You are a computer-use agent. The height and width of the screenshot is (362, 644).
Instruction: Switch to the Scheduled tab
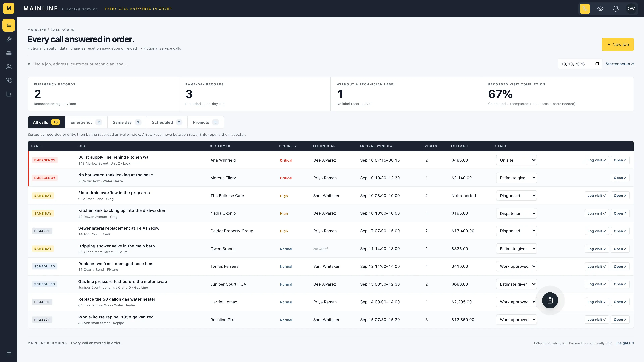click(x=167, y=122)
